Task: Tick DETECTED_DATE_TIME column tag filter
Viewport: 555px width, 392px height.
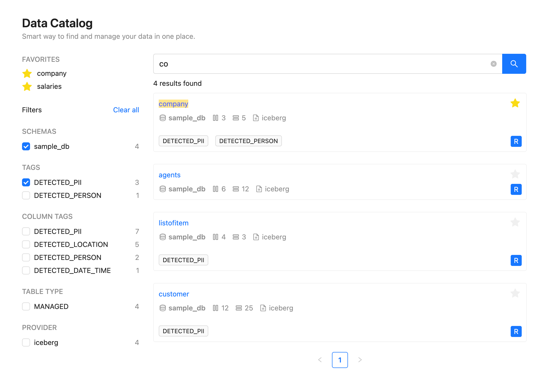Action: [x=26, y=270]
